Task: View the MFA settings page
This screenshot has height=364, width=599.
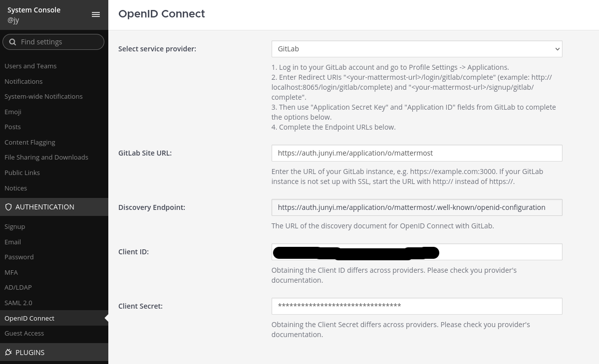Action: point(11,272)
